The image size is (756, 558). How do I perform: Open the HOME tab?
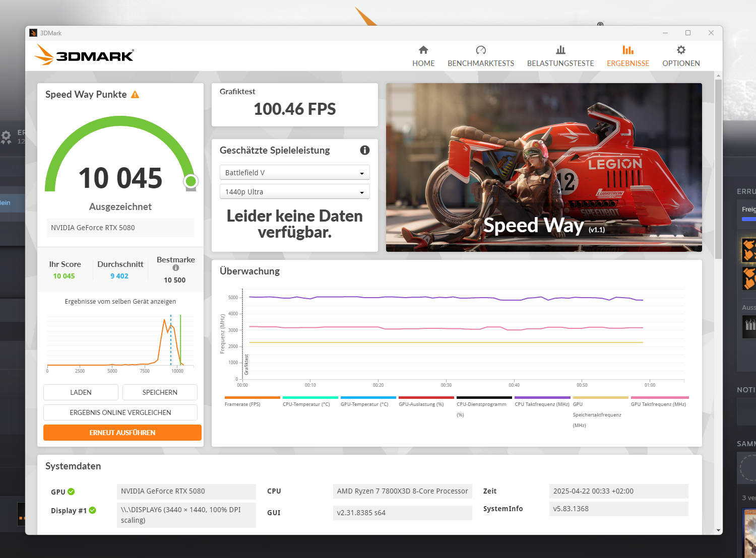[423, 56]
